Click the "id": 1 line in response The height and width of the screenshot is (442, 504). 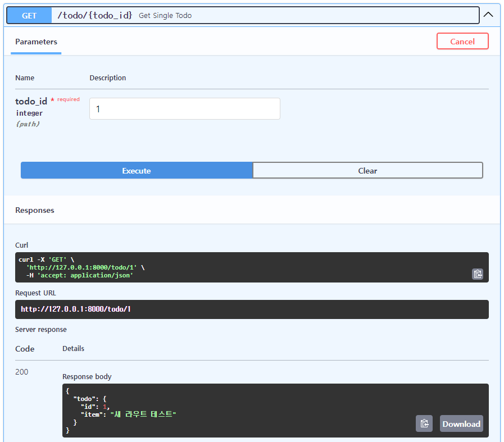click(x=95, y=407)
